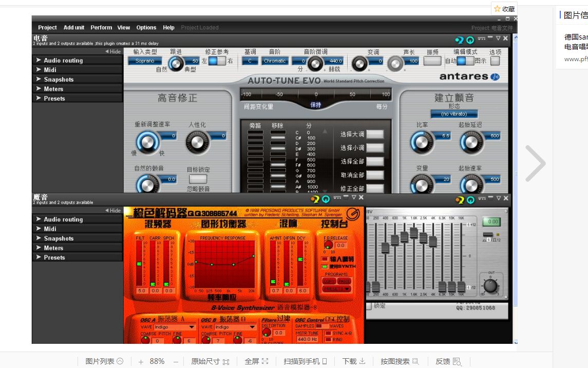The width and height of the screenshot is (588, 368).
Task: Minimize the 电音 plugin panel
Action: (490, 38)
